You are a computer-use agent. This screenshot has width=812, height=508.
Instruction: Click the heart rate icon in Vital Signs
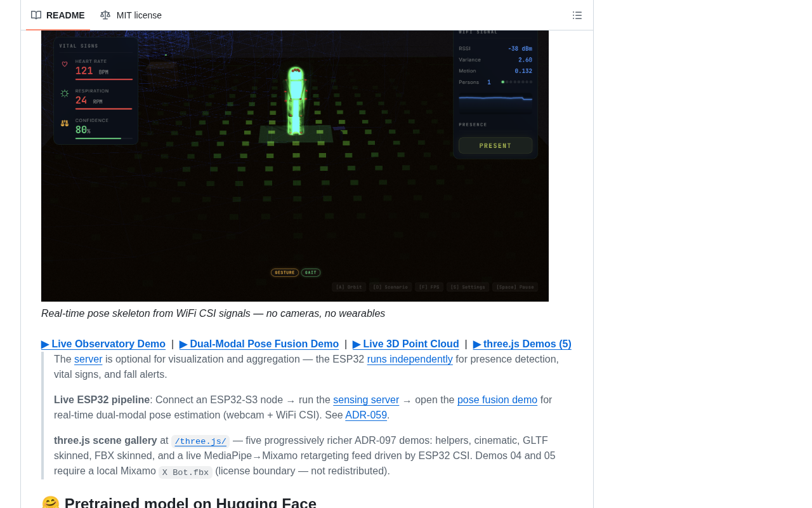(x=65, y=64)
